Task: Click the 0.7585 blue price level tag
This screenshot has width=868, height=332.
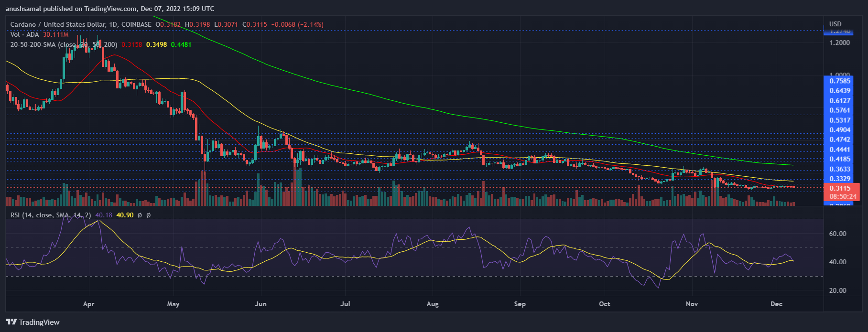Action: click(x=839, y=81)
